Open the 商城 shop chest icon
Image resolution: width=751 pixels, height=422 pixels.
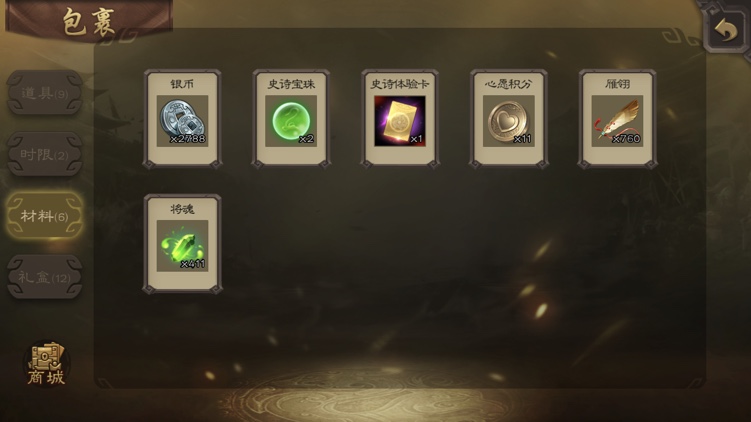click(46, 364)
